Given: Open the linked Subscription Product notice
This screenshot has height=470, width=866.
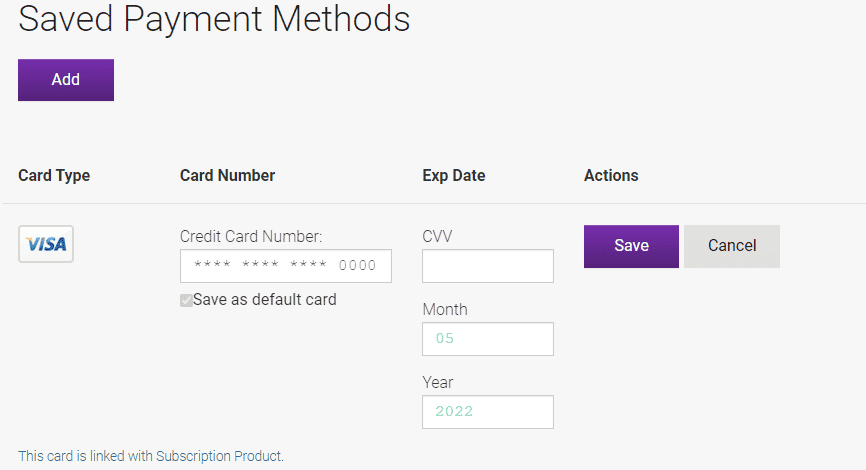Looking at the screenshot, I should click(151, 456).
